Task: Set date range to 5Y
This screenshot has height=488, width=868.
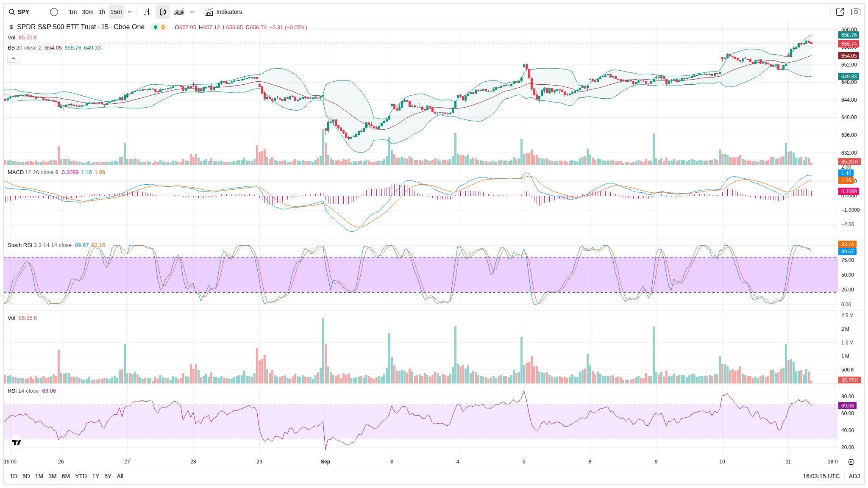Action: [108, 476]
